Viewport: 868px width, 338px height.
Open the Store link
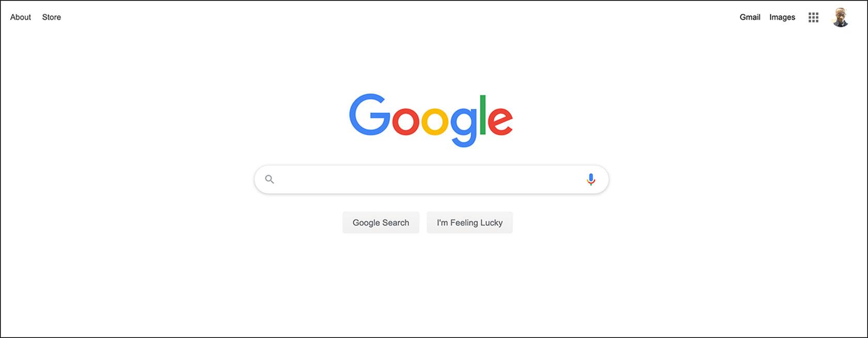coord(52,17)
